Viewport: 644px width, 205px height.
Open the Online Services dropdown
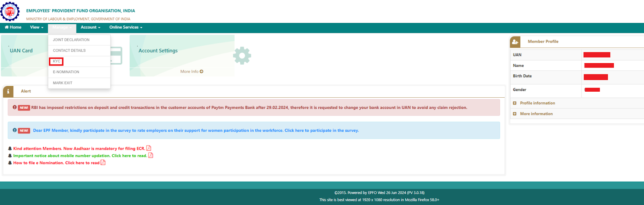coord(126,27)
